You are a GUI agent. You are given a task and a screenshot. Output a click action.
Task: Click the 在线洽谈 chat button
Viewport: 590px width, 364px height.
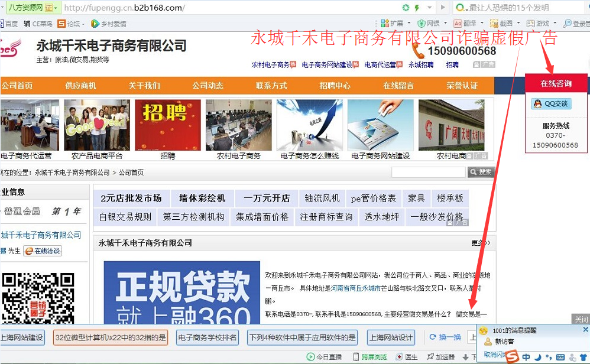coord(43,251)
